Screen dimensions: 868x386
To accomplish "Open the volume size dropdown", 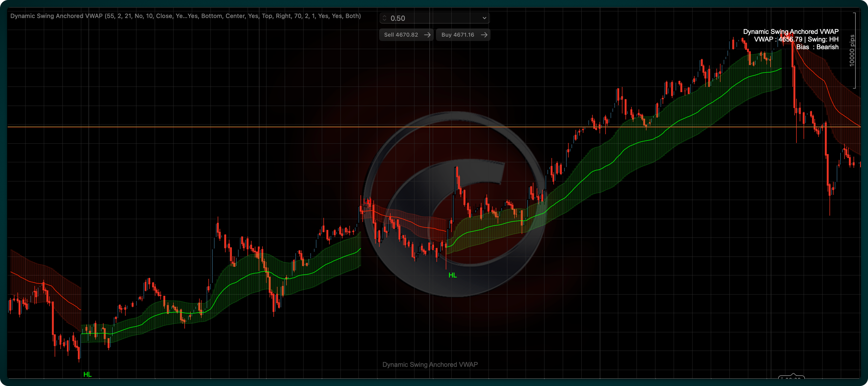I will pyautogui.click(x=484, y=18).
